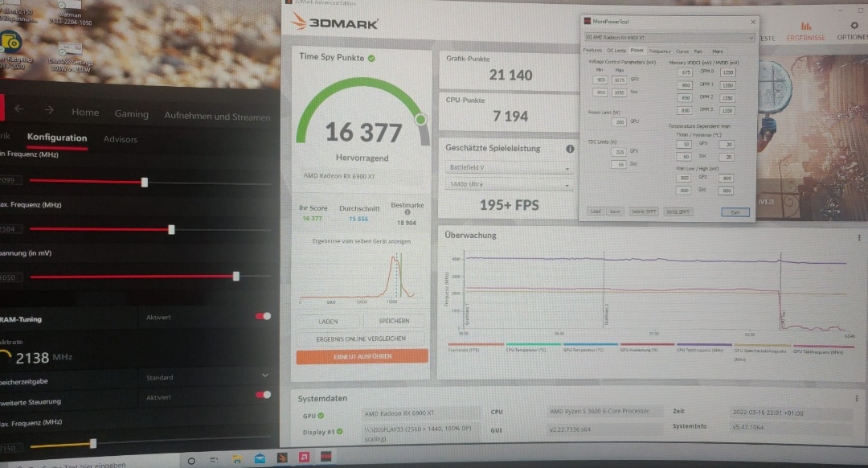868x468 pixels.
Task: Open the 3DMark logo home
Action: click(x=334, y=23)
